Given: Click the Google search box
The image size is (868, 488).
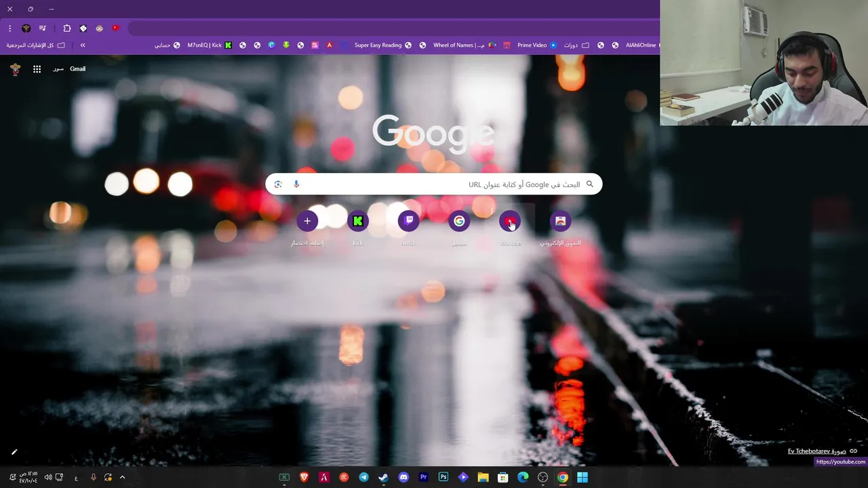Looking at the screenshot, I should coord(434,184).
